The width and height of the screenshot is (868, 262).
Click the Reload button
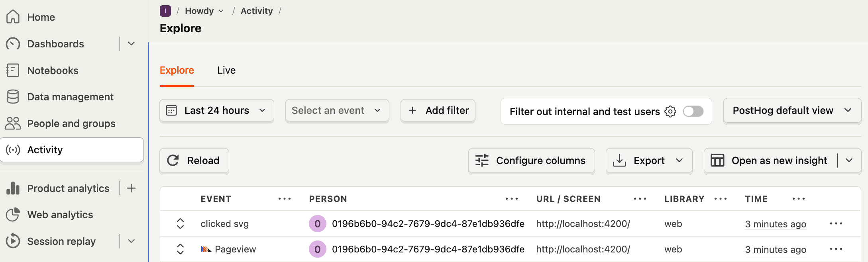click(x=194, y=160)
